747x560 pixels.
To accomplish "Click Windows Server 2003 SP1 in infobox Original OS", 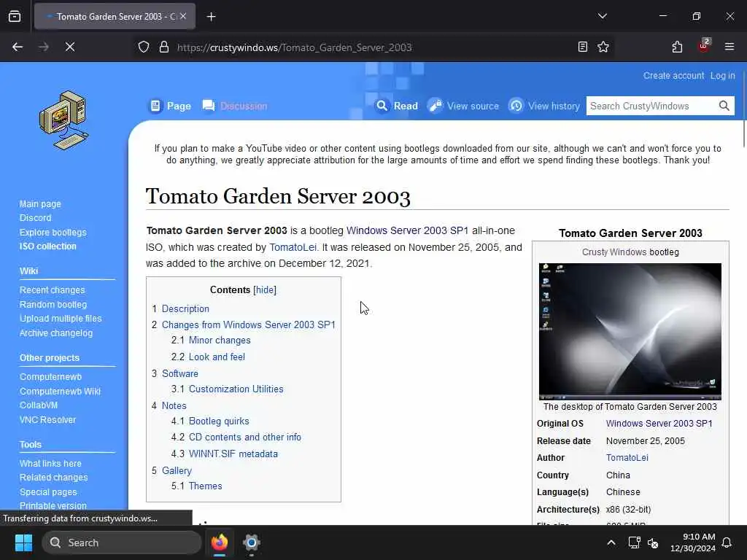I will point(659,424).
